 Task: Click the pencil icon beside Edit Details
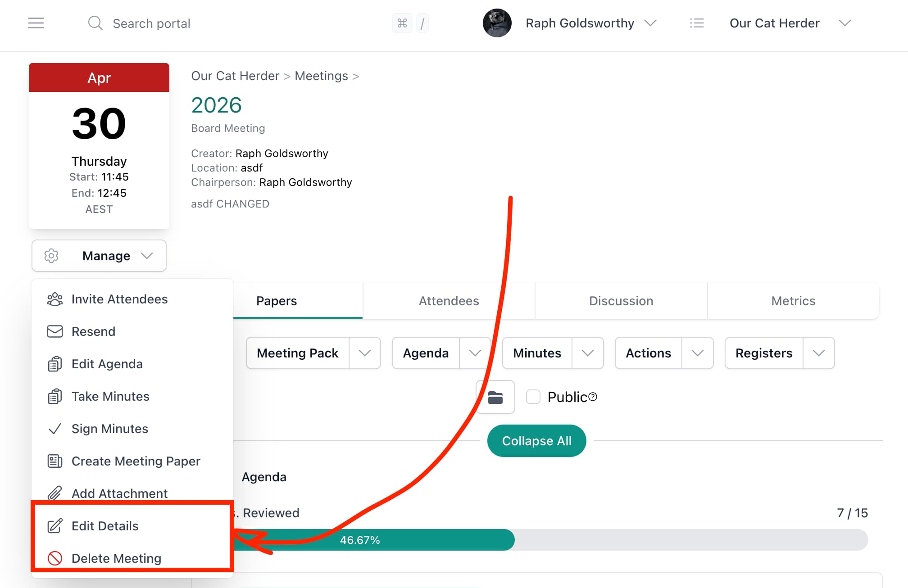[54, 525]
